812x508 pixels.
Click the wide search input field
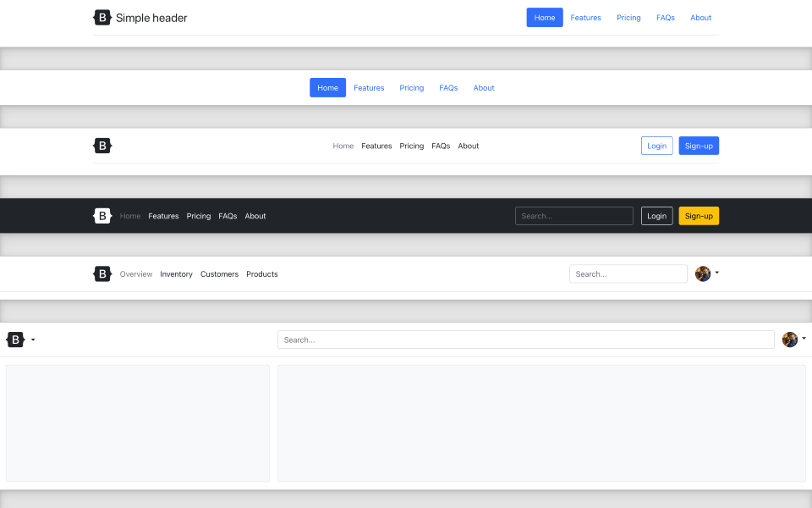point(526,340)
